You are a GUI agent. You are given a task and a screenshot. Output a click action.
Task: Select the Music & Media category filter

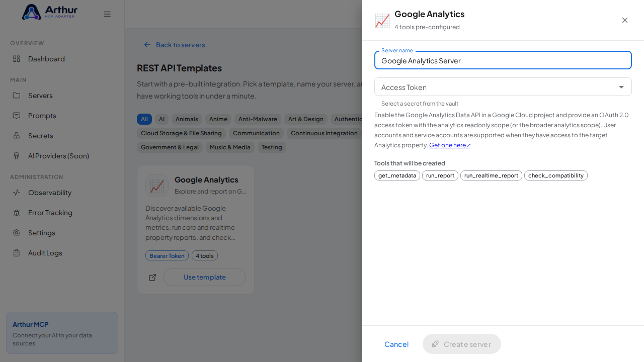(230, 147)
